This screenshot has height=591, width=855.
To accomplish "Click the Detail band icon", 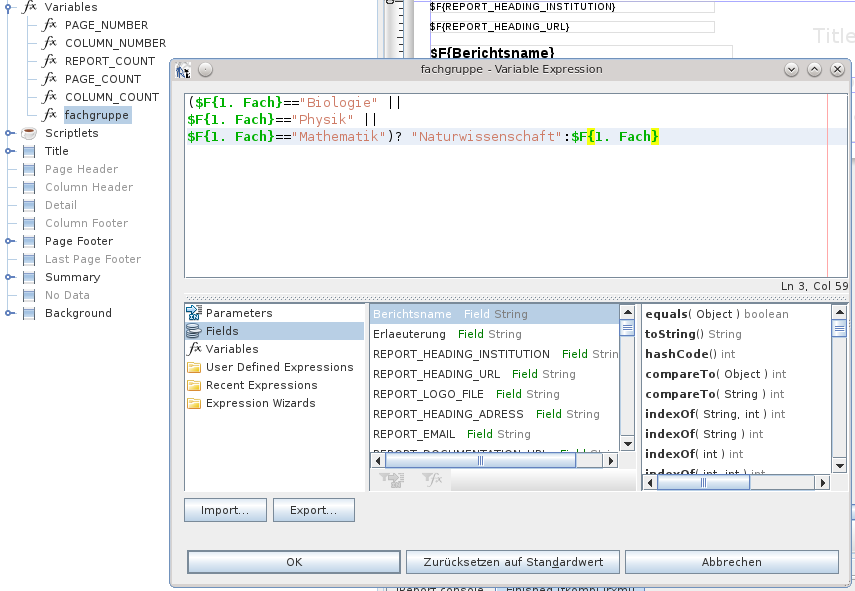I will (29, 205).
